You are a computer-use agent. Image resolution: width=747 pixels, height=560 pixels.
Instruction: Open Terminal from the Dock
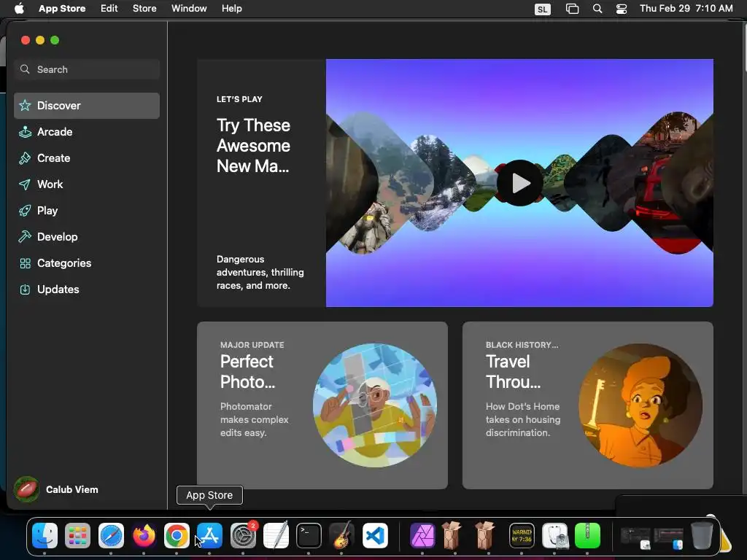click(309, 536)
